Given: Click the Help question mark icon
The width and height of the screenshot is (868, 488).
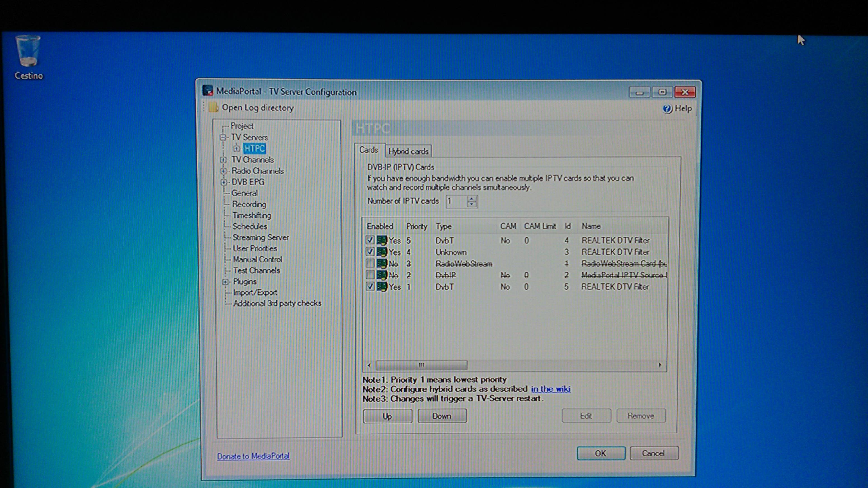Looking at the screenshot, I should 667,109.
